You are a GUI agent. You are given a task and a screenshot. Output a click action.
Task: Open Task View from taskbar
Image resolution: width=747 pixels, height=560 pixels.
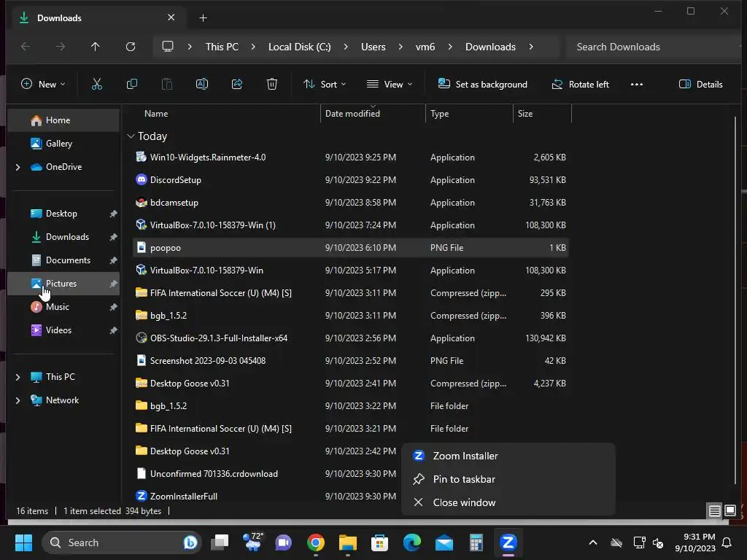click(x=220, y=542)
